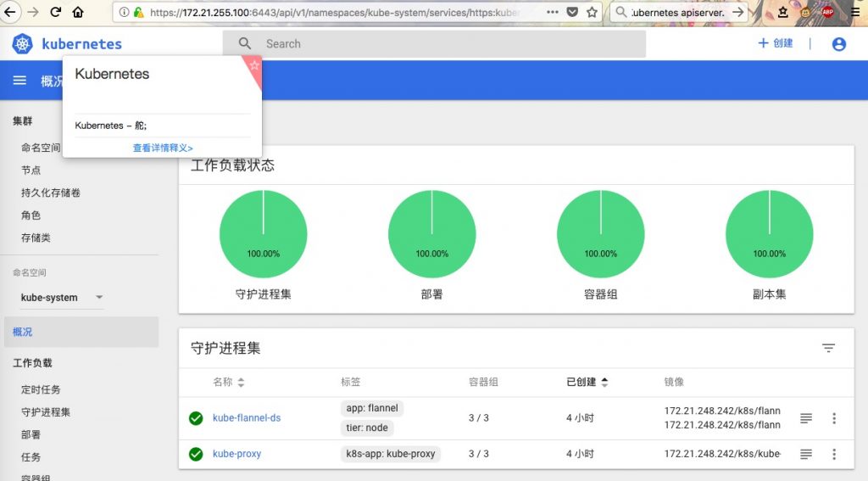868x481 pixels.
Task: Click the app: flannel label chip
Action: pos(372,408)
